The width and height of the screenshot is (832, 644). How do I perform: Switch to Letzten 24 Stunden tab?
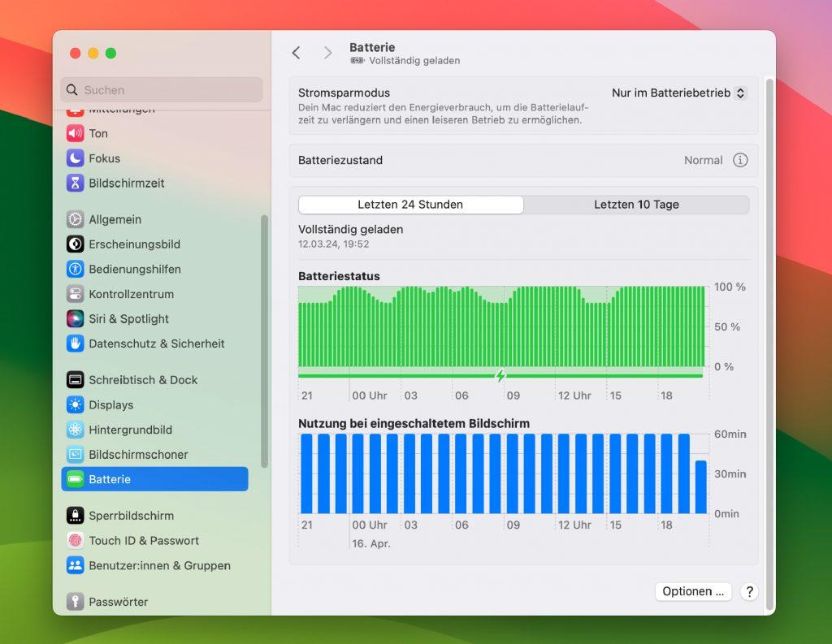[410, 205]
